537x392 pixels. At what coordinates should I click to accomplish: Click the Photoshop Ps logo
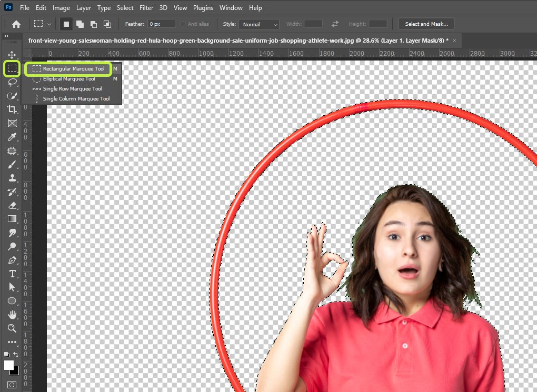8,7
